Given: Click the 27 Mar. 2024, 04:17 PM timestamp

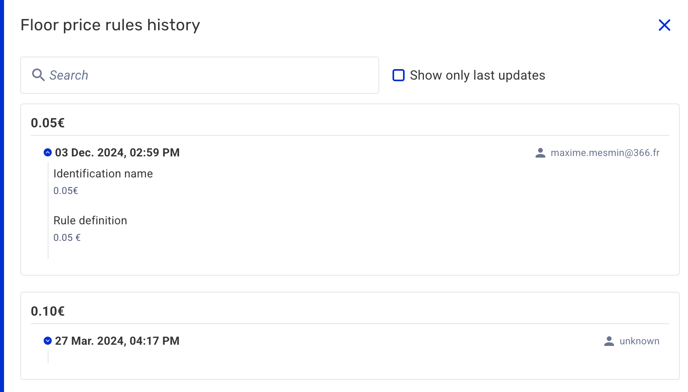Looking at the screenshot, I should point(117,341).
